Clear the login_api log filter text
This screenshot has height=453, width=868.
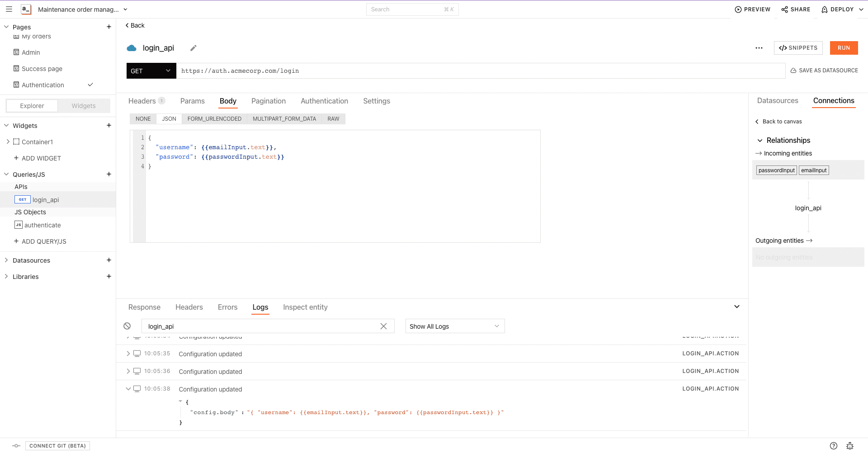coord(383,326)
